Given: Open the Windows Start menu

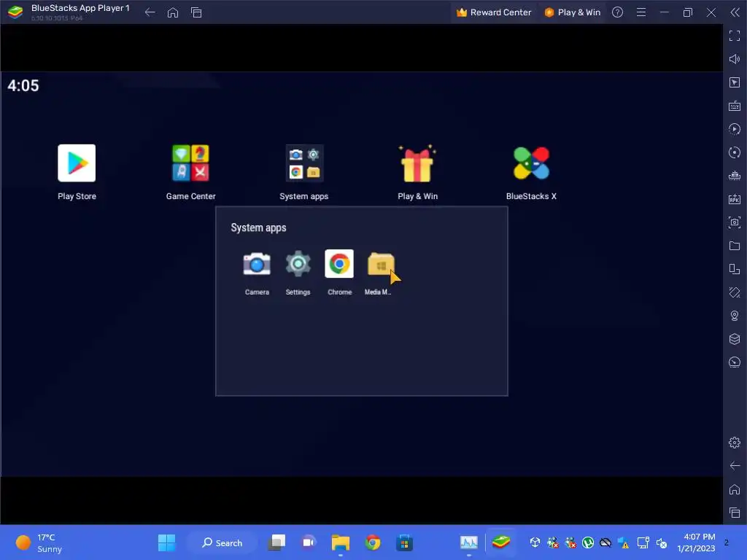Looking at the screenshot, I should coord(167,542).
